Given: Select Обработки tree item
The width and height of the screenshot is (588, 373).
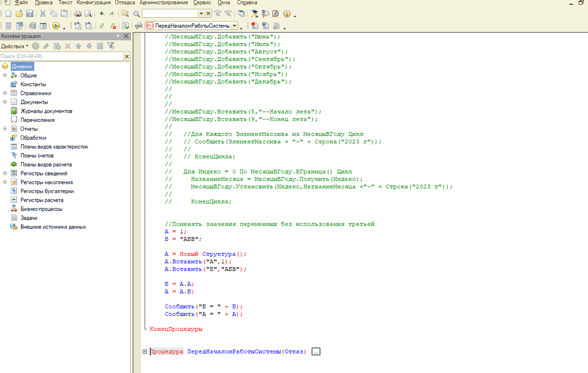Looking at the screenshot, I should pos(33,138).
